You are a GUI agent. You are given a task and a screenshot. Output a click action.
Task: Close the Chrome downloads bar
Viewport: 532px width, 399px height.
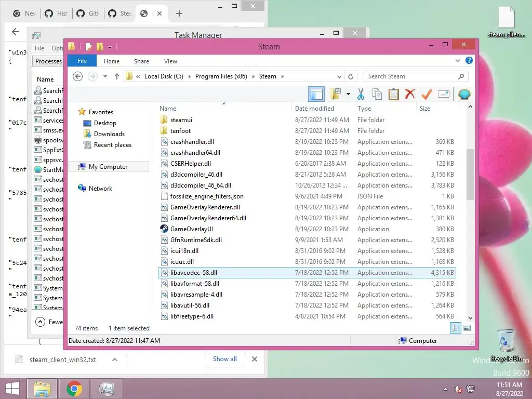(255, 359)
